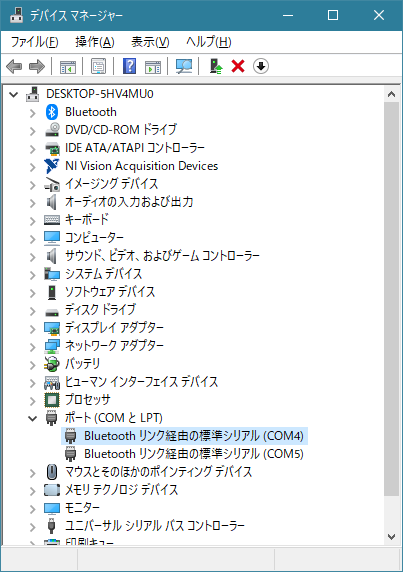Image resolution: width=403 pixels, height=572 pixels.
Task: Open the 表示(V) menu
Action: [150, 42]
